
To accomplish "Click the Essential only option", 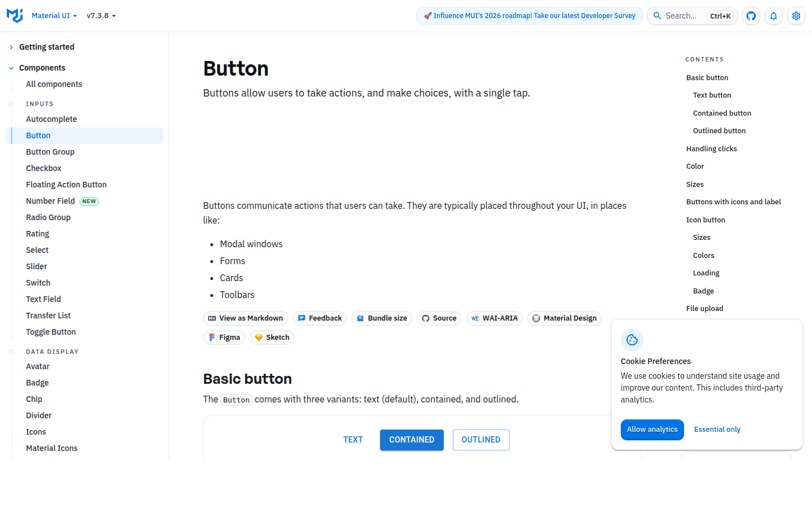I will pyautogui.click(x=717, y=430).
